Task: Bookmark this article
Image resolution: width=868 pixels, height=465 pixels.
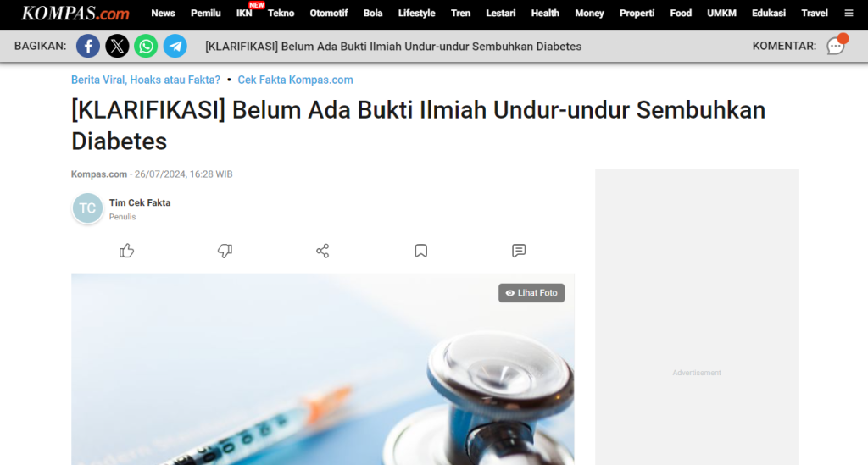Action: click(420, 251)
